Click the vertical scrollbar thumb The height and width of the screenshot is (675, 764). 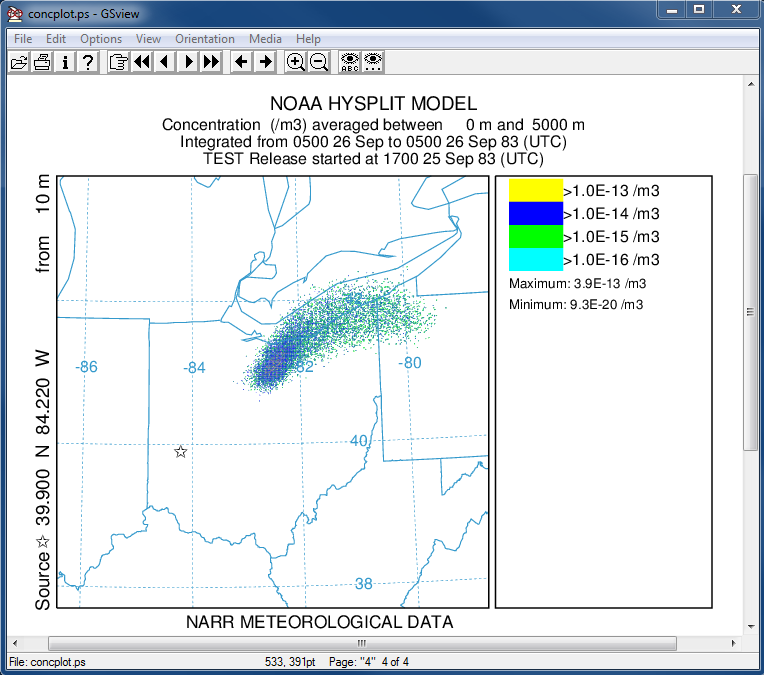750,311
